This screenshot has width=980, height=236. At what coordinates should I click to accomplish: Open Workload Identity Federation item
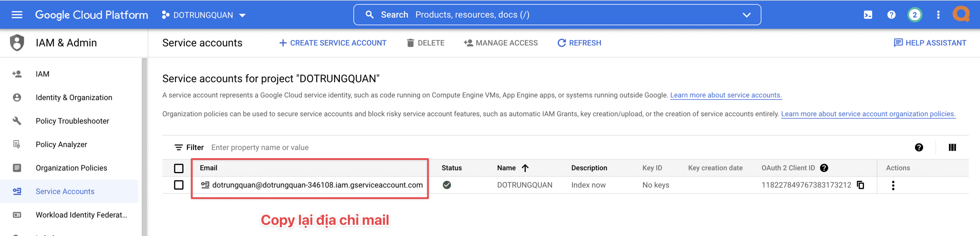81,215
